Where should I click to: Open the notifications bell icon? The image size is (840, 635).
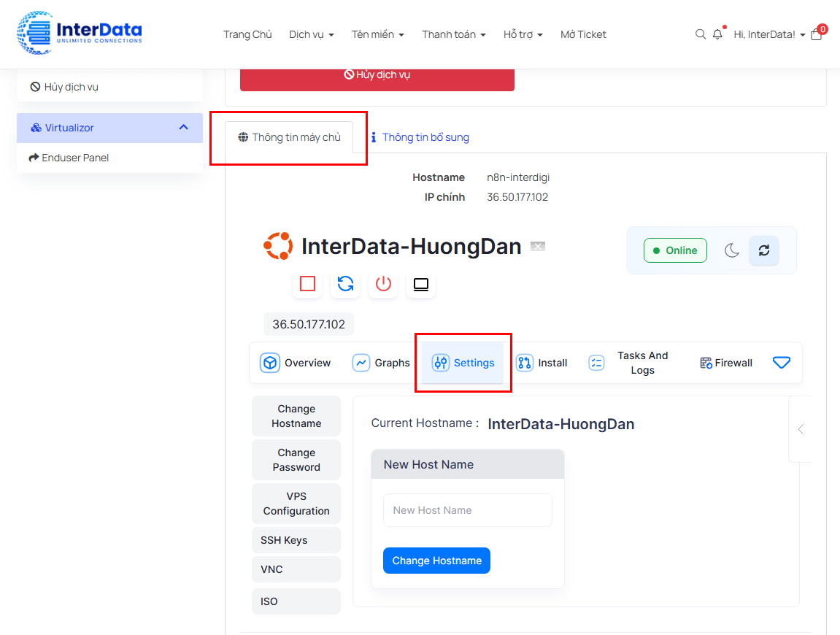click(x=717, y=34)
